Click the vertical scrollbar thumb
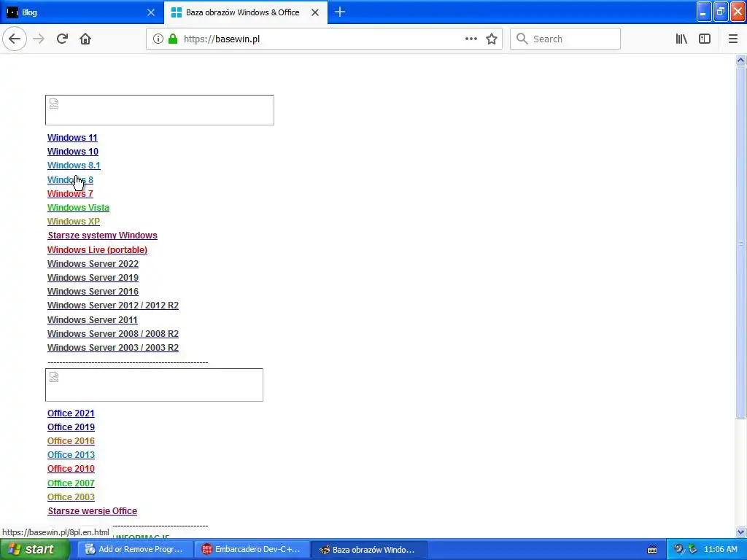Image resolution: width=747 pixels, height=560 pixels. [740, 243]
